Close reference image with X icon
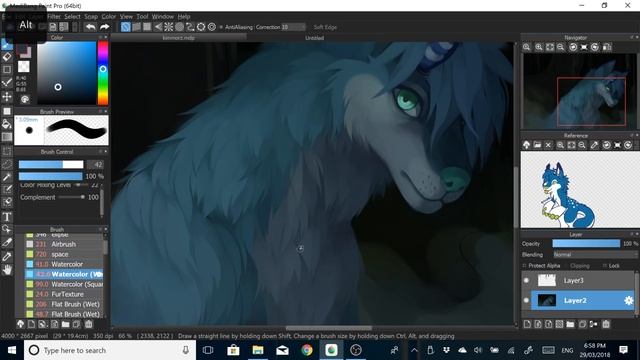This screenshot has width=640, height=360. pos(548,145)
